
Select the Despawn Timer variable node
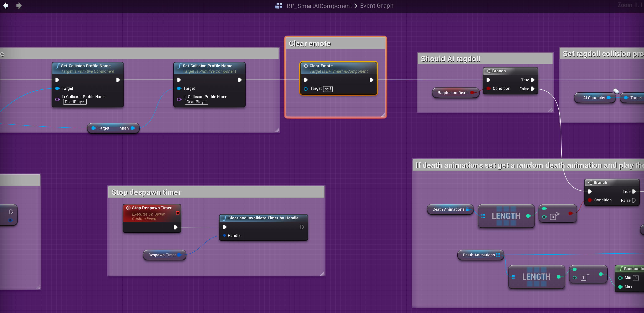(x=162, y=255)
